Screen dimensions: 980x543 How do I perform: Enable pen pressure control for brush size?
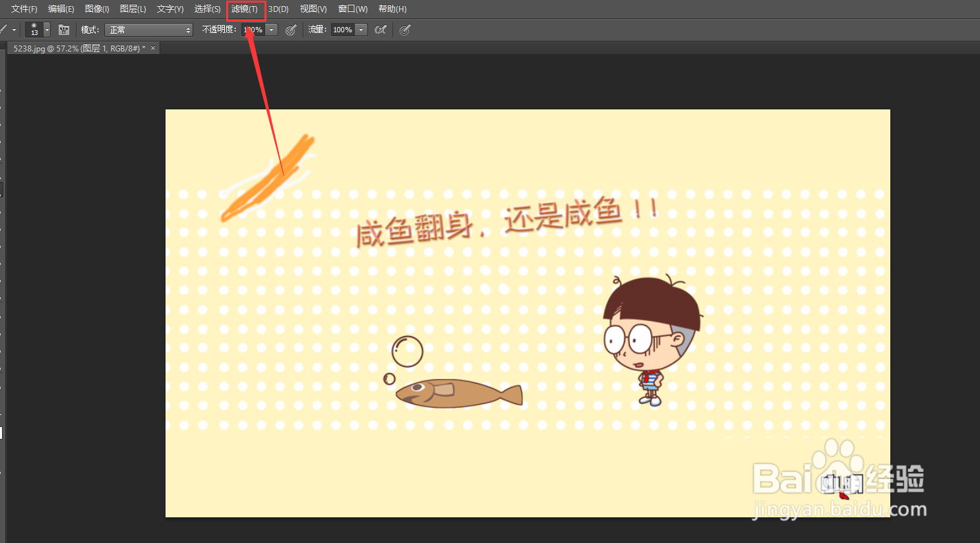405,29
